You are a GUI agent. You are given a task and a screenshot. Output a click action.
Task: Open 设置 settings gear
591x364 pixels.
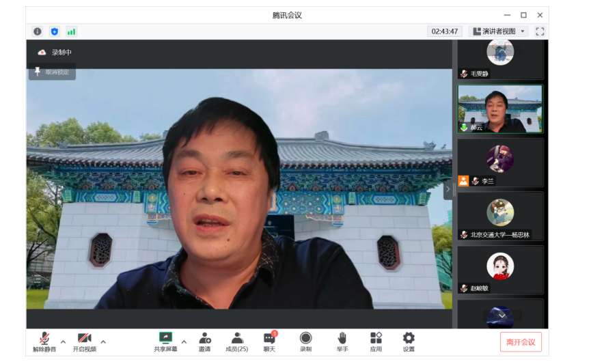(x=409, y=341)
